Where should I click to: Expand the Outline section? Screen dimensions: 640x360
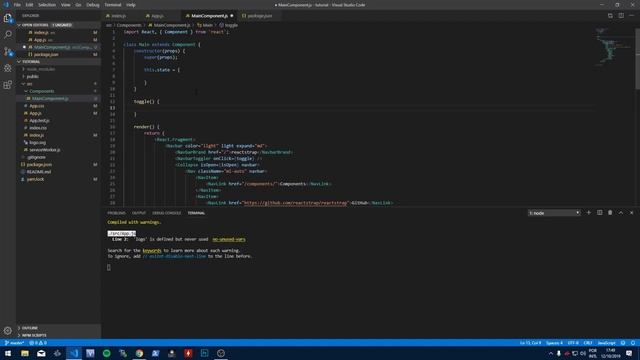(58, 328)
